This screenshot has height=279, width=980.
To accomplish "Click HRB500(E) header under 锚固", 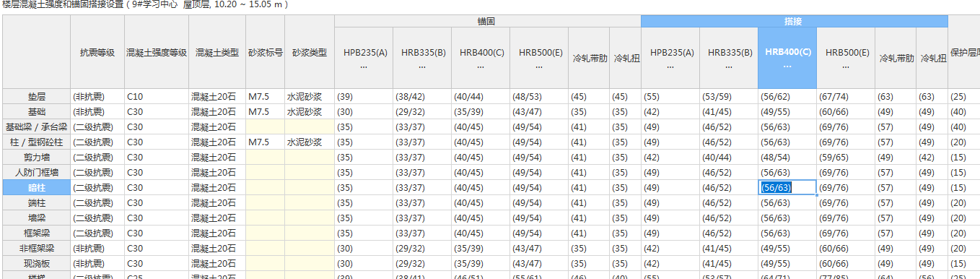I will pos(539,58).
